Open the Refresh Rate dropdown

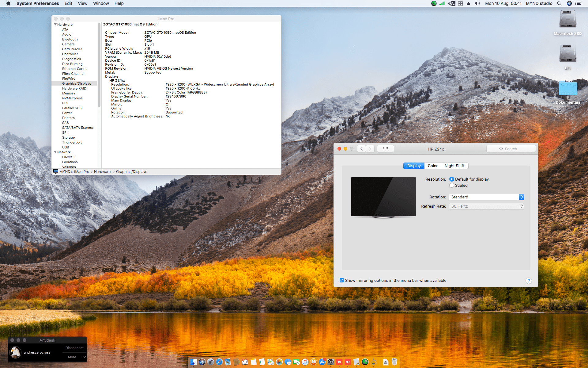coord(486,206)
